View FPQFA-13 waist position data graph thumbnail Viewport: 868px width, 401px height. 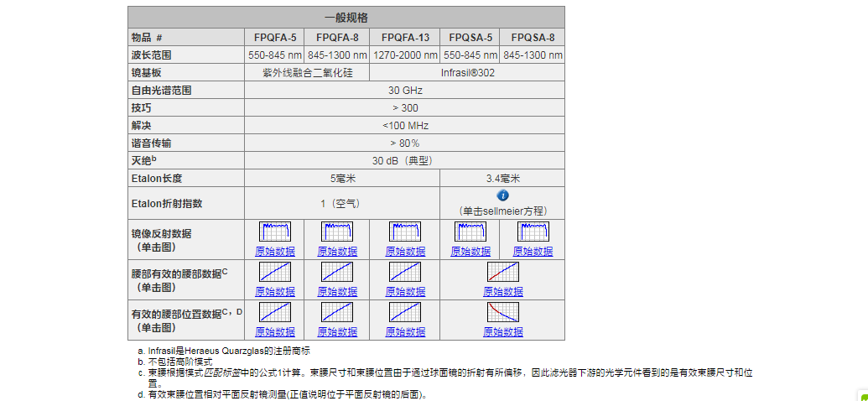pos(405,312)
